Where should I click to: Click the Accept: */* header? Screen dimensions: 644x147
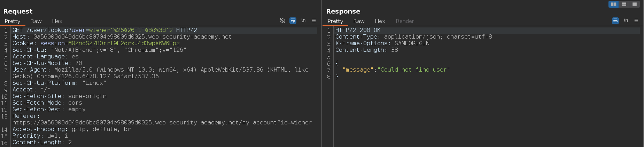tap(32, 90)
